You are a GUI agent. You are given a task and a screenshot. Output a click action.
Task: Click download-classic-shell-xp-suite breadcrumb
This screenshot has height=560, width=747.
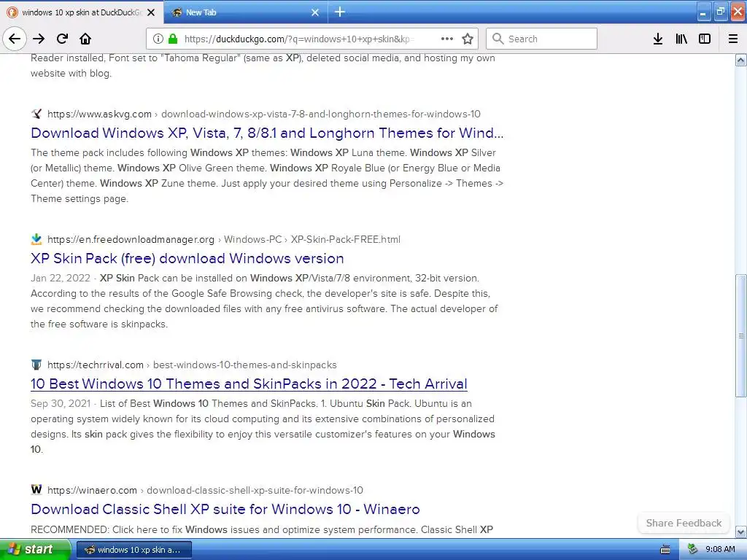255,490
